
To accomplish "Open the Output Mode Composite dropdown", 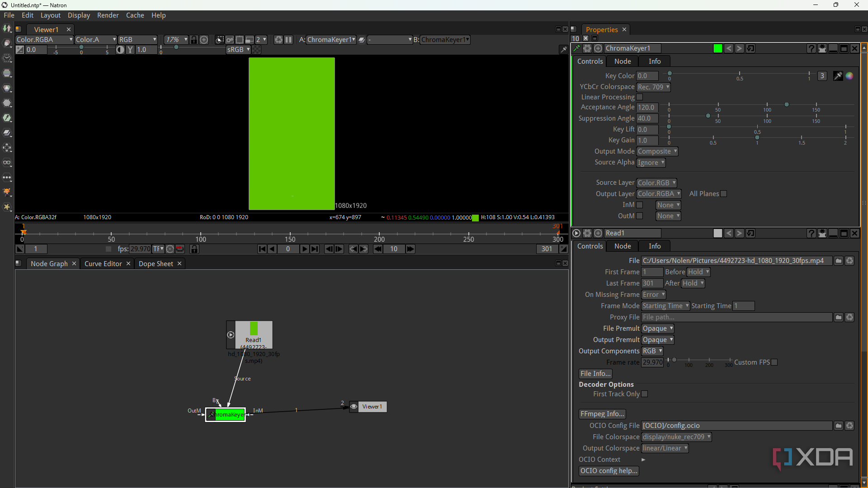I will click(657, 151).
